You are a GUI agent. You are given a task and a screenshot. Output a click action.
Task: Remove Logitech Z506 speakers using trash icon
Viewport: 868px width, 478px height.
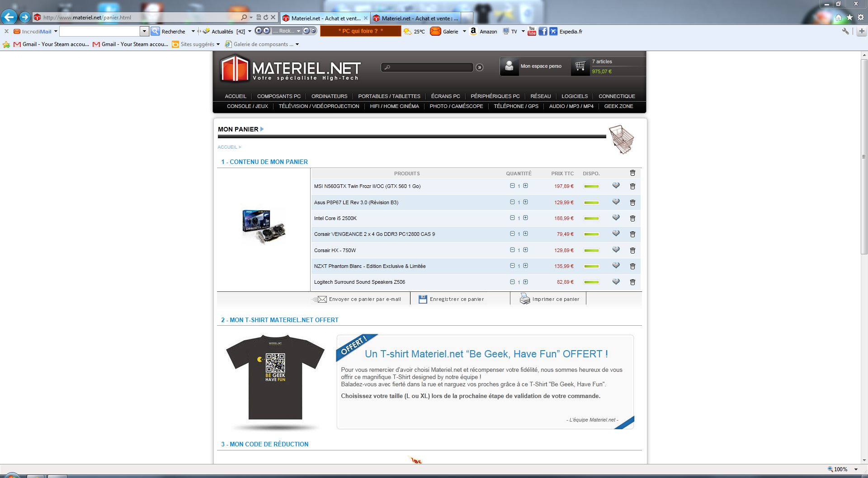632,282
